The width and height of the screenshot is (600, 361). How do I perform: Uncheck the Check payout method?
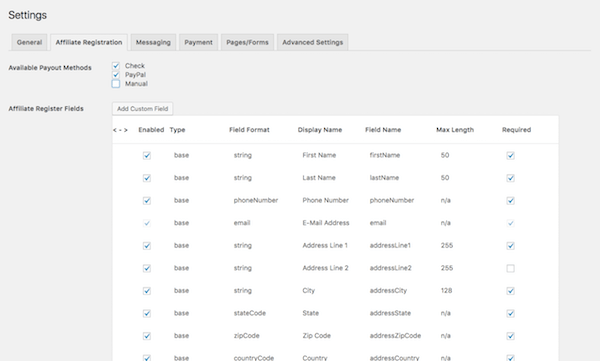(x=116, y=66)
